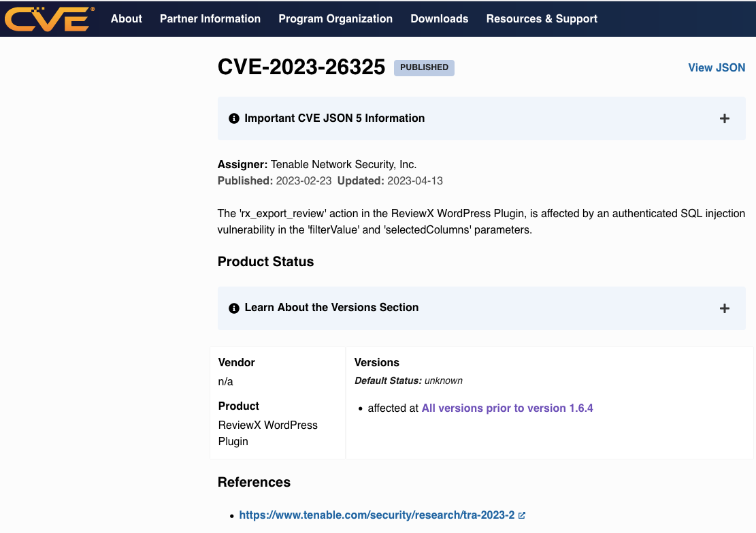The height and width of the screenshot is (533, 756).
Task: Open the About menu
Action: click(x=127, y=19)
